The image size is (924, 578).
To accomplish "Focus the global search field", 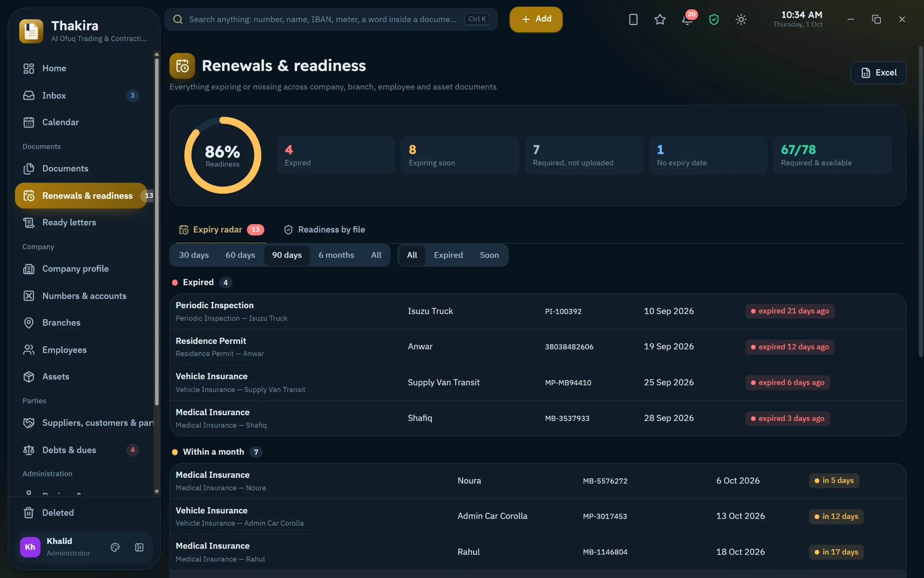I will tap(331, 19).
